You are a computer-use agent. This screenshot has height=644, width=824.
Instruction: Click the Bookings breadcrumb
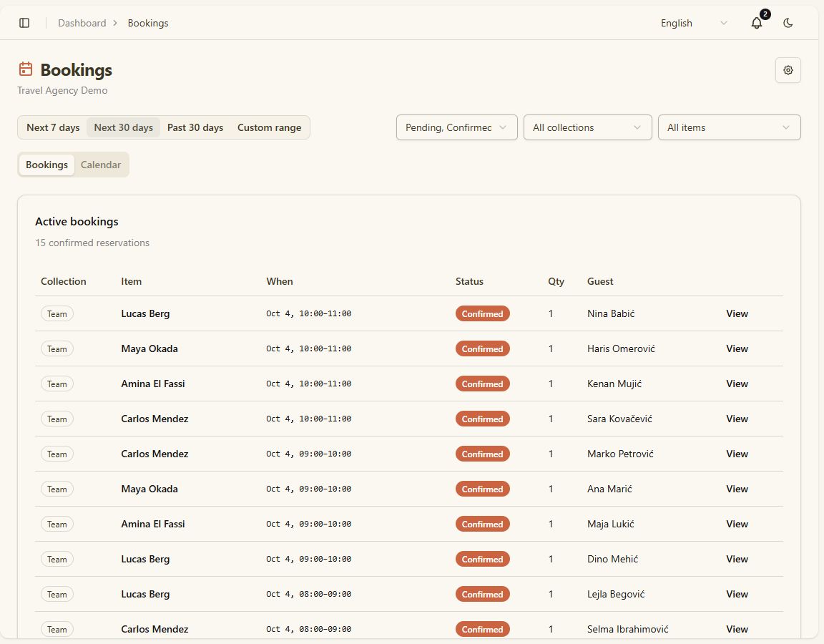[148, 23]
